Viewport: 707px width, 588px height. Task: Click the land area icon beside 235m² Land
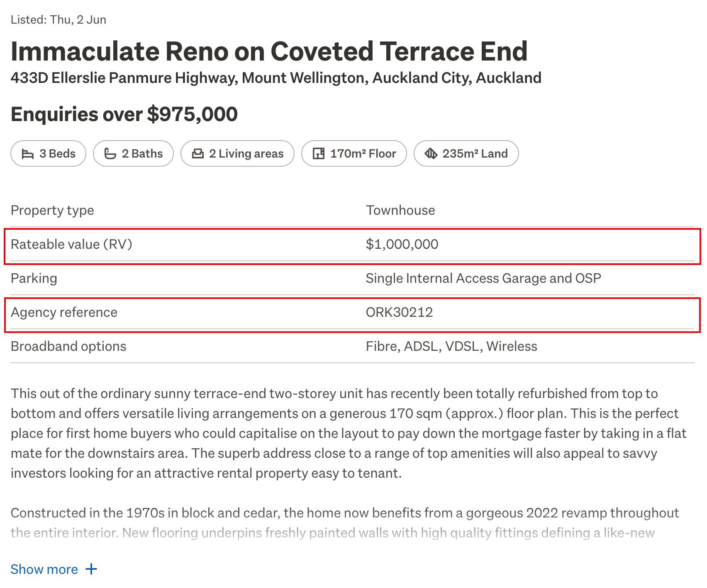point(431,154)
